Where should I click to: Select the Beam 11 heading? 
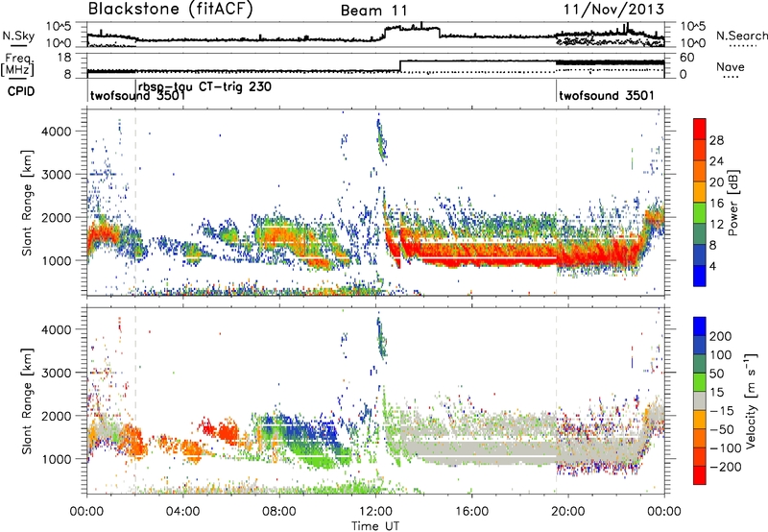374,11
